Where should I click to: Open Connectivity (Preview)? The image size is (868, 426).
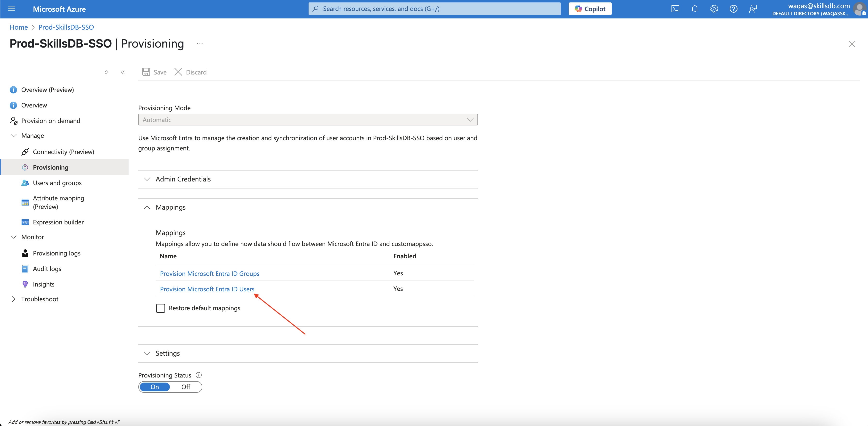click(x=63, y=152)
